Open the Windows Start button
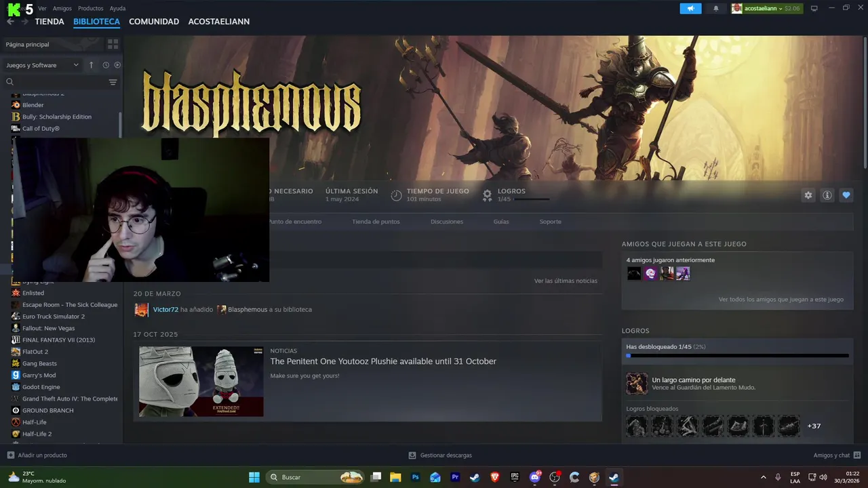Image resolution: width=868 pixels, height=488 pixels. pyautogui.click(x=254, y=477)
